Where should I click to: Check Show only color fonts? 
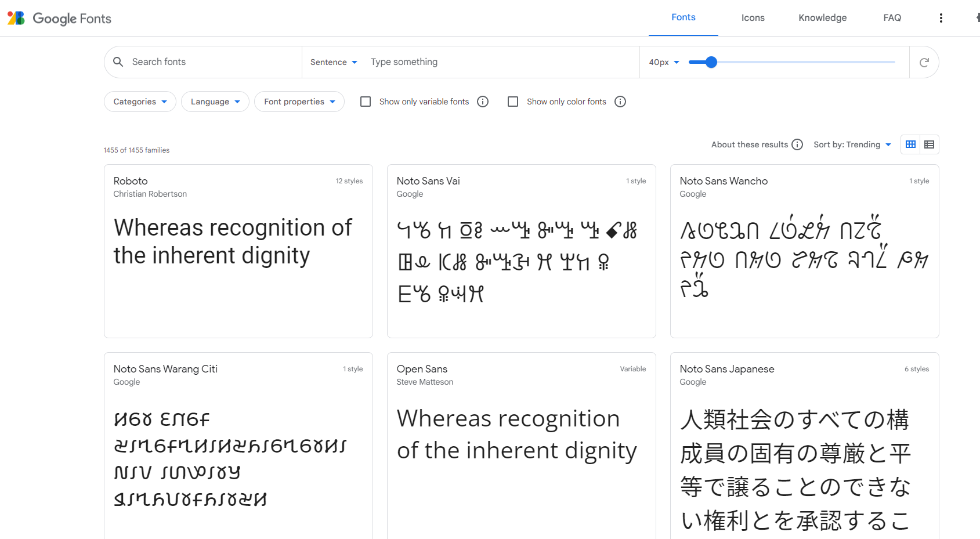pos(513,102)
